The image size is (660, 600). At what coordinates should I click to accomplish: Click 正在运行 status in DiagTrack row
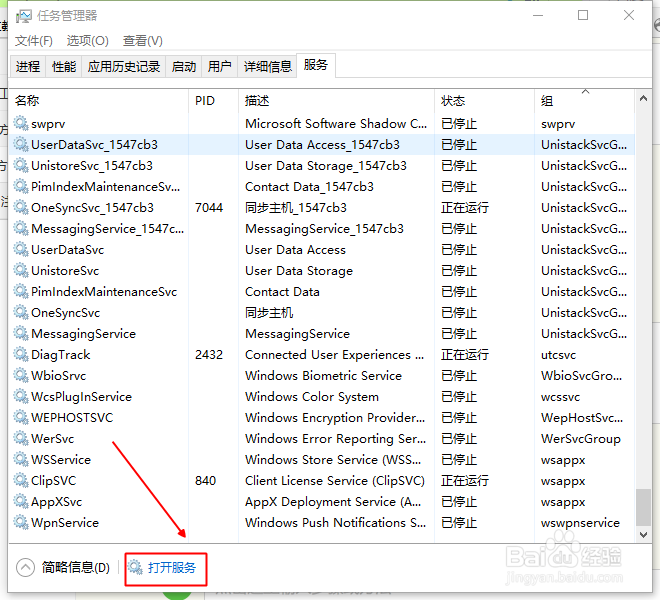(465, 355)
